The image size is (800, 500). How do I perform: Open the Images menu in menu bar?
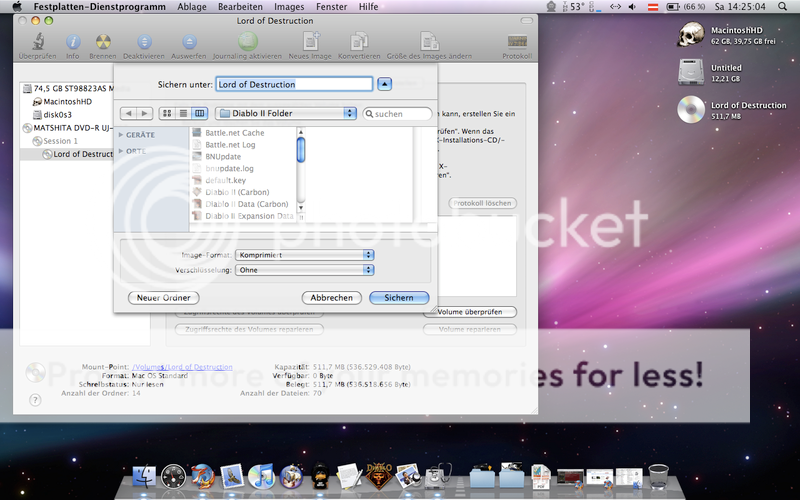pos(289,7)
